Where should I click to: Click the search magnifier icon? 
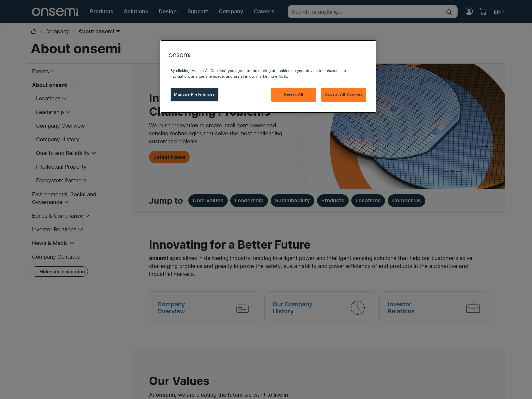tap(449, 12)
